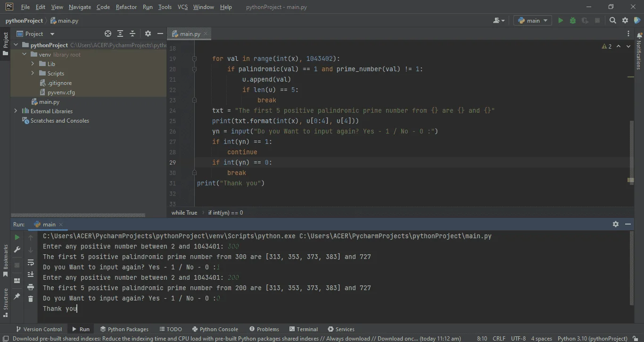This screenshot has height=342, width=644.
Task: Collapse all in Project panel toolbar
Action: [x=132, y=33]
